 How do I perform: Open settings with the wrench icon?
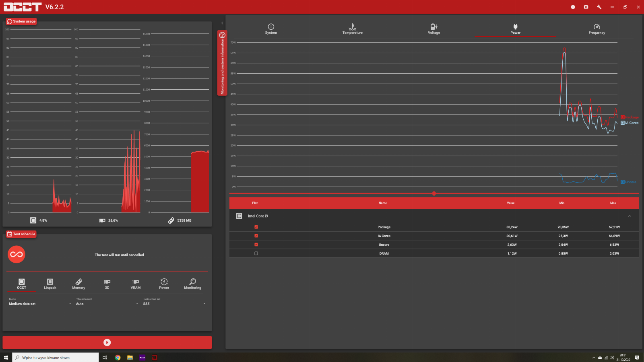pyautogui.click(x=599, y=7)
